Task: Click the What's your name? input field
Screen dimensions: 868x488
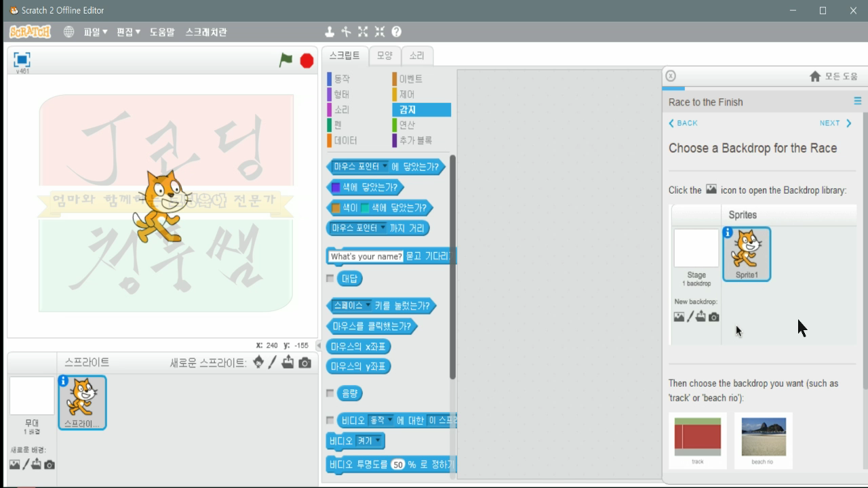Action: click(366, 256)
